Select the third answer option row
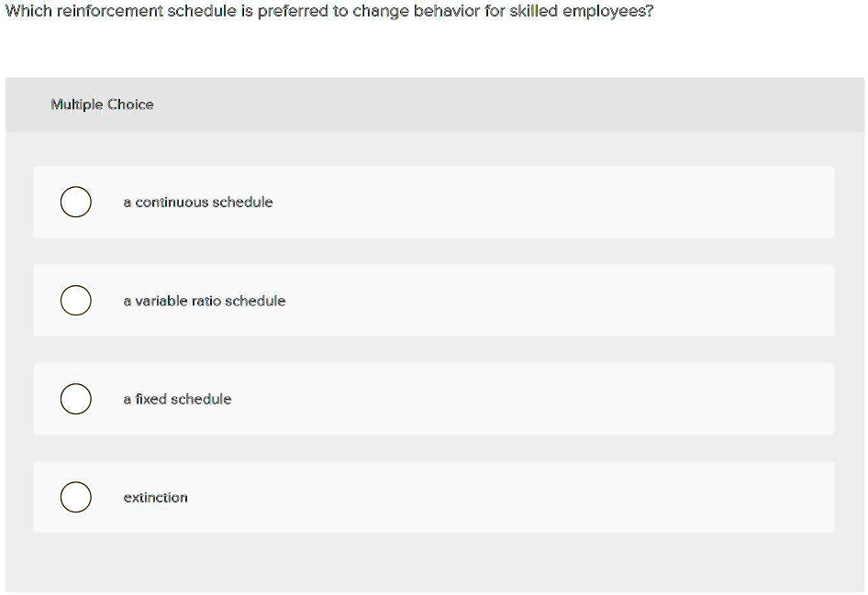This screenshot has width=868, height=595. tap(434, 399)
